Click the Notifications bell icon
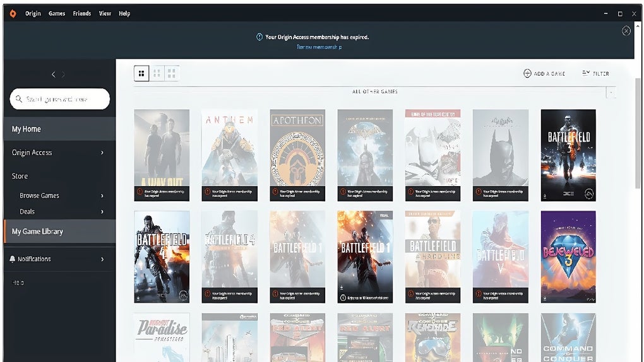This screenshot has width=644, height=362. coord(13,259)
